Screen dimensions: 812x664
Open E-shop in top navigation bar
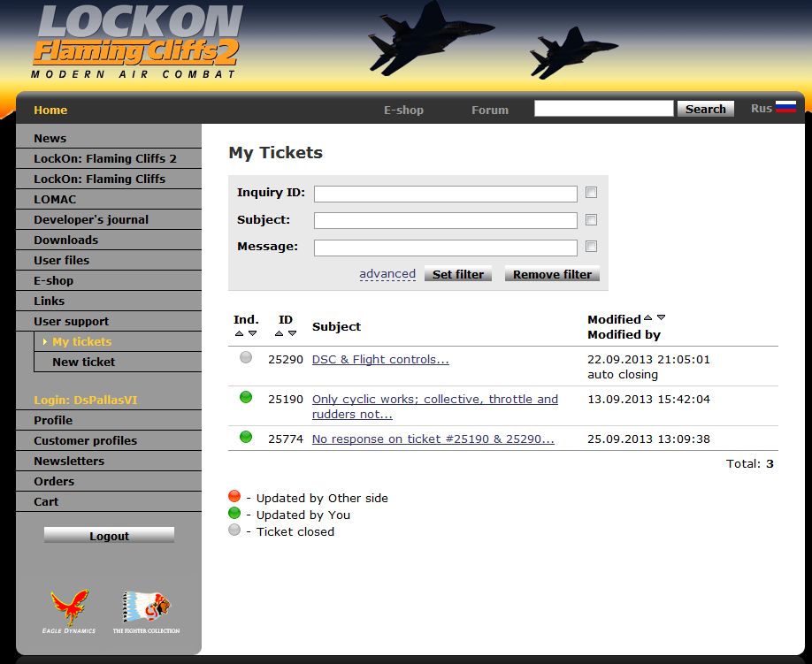403,110
